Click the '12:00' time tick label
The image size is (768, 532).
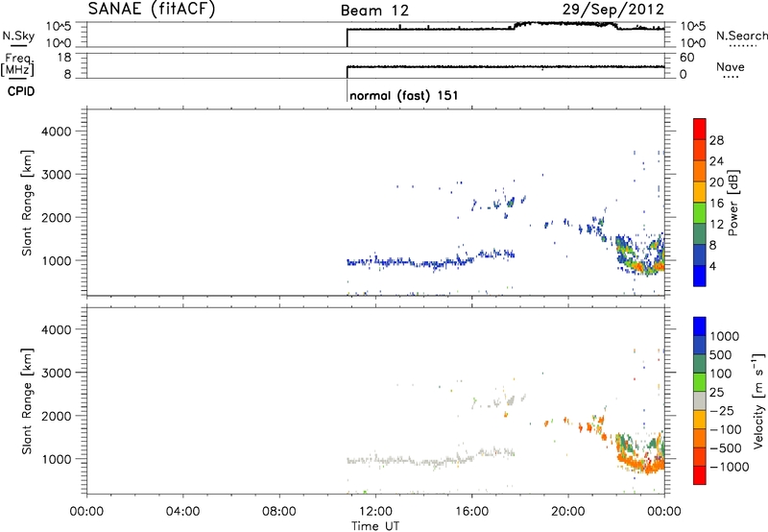click(375, 512)
